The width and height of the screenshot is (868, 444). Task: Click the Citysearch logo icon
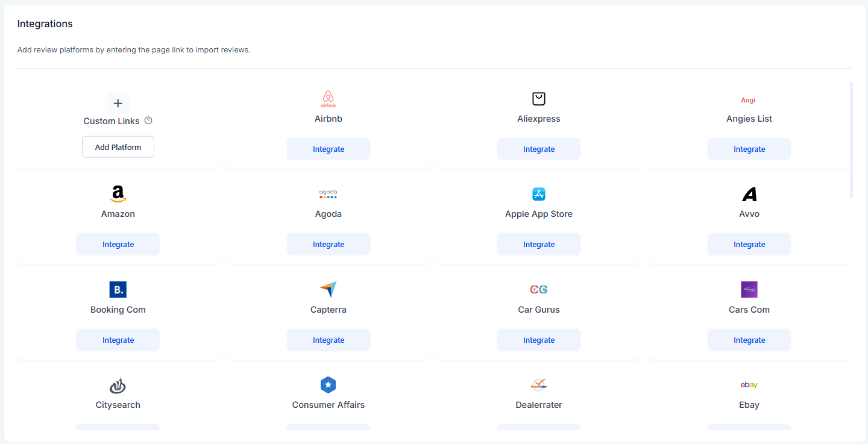[118, 386]
